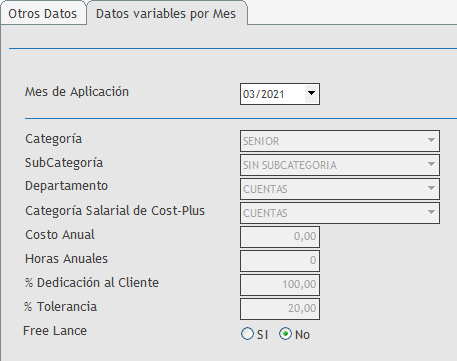Click the Categoría label
This screenshot has width=457, height=361.
pos(54,139)
